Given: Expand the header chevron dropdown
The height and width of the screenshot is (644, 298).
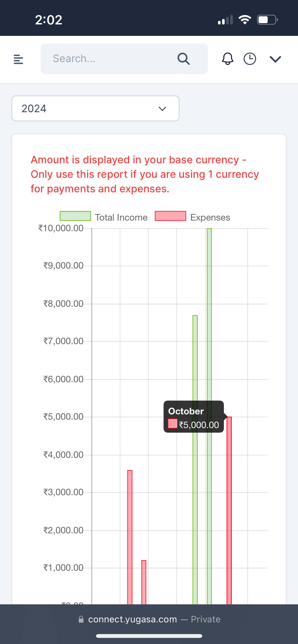Looking at the screenshot, I should click(275, 59).
